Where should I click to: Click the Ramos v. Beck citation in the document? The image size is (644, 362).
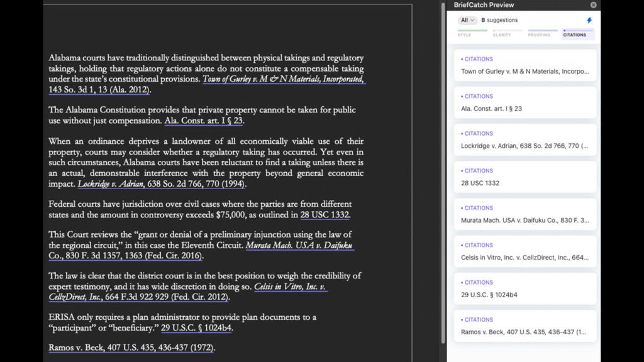131,348
